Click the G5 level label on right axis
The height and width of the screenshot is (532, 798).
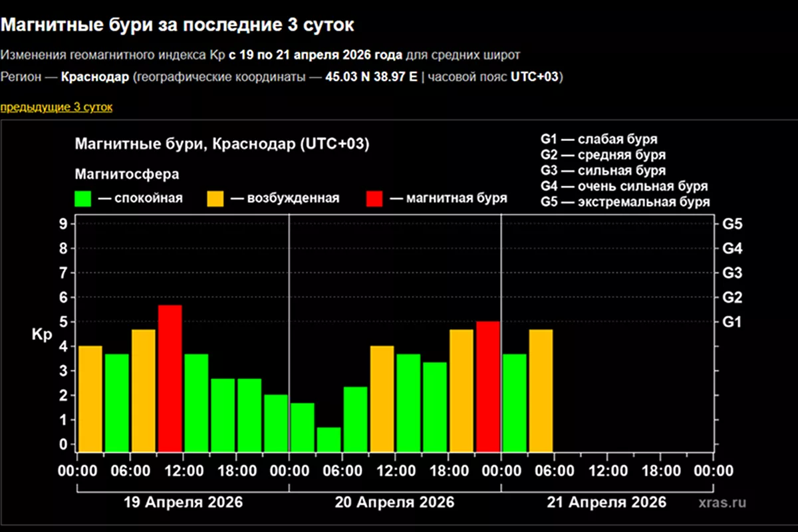click(731, 224)
